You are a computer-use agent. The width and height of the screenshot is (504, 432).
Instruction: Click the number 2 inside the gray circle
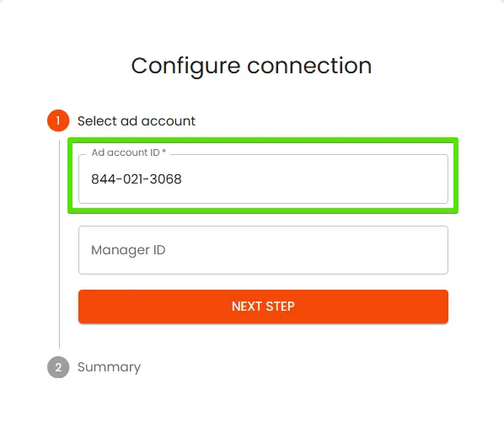click(x=58, y=367)
